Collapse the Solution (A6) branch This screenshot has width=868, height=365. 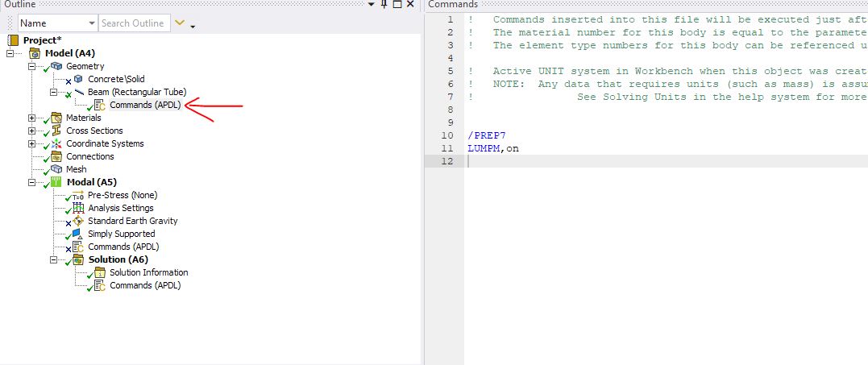(54, 260)
